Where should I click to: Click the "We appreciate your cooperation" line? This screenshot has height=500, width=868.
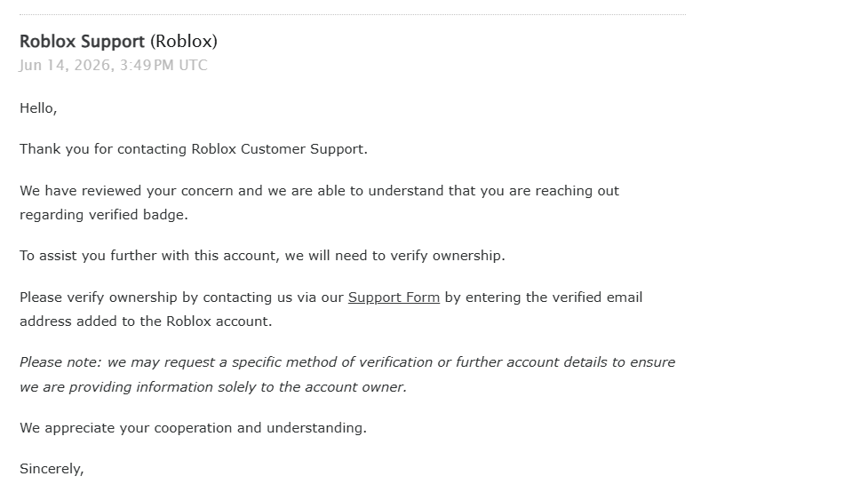coord(193,428)
